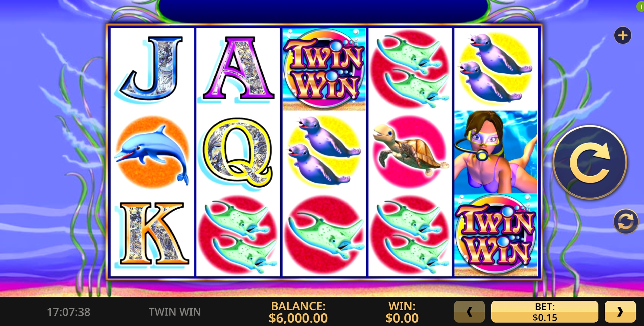Decrease the bet with the left arrow
The height and width of the screenshot is (326, 644).
469,311
